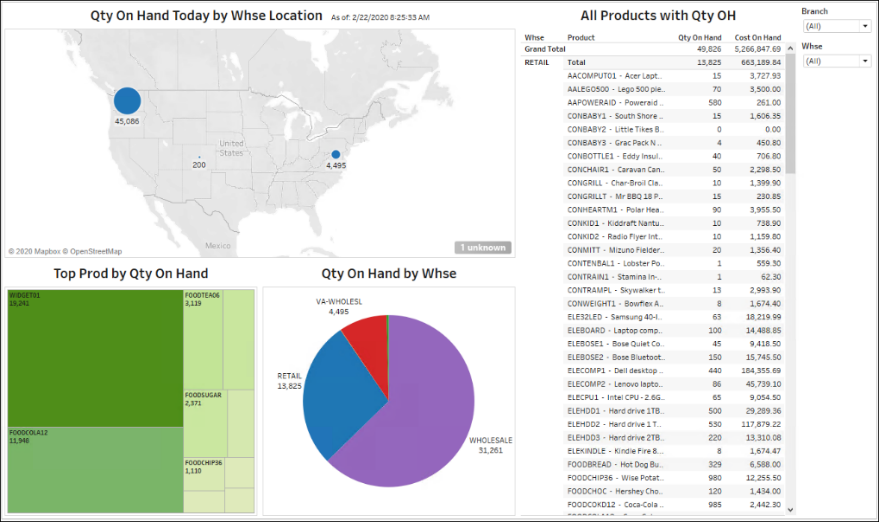Select the CONGRILL - Char-Broil row
The width and height of the screenshot is (879, 522).
pos(674,183)
